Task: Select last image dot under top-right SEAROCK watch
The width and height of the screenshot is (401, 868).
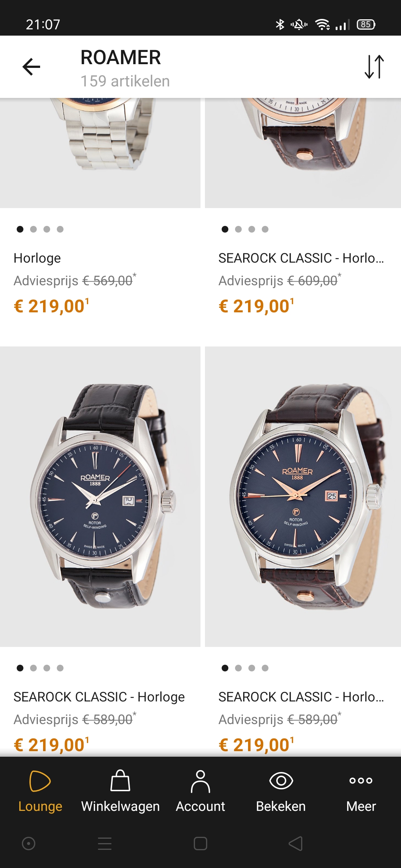Action: click(x=265, y=229)
